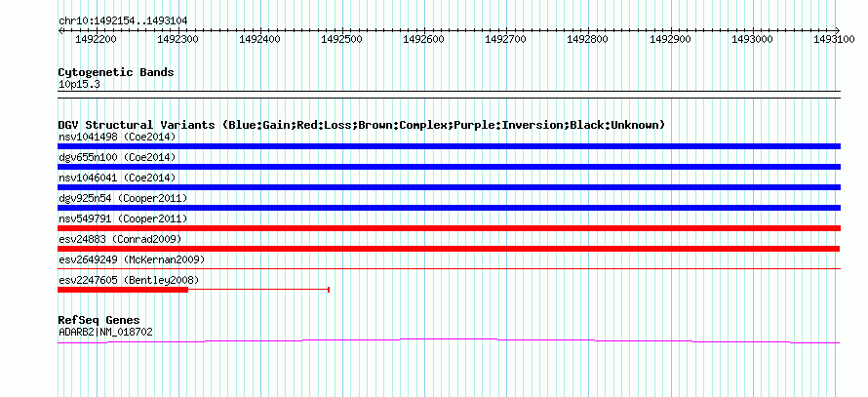Image resolution: width=868 pixels, height=397 pixels.
Task: Open the dgv655n100 (Coe2014) variant label
Action: 117,157
